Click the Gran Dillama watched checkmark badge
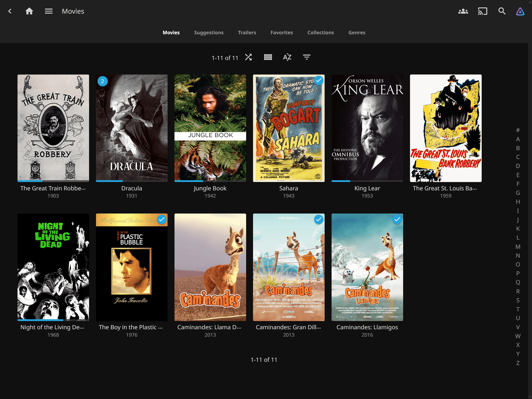 [319, 220]
